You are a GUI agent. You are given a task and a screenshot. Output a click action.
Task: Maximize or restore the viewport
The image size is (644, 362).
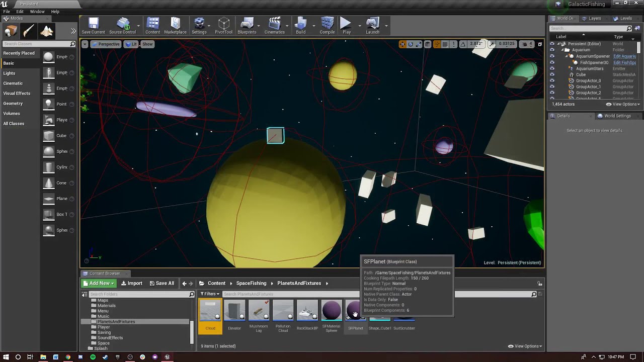coord(540,44)
